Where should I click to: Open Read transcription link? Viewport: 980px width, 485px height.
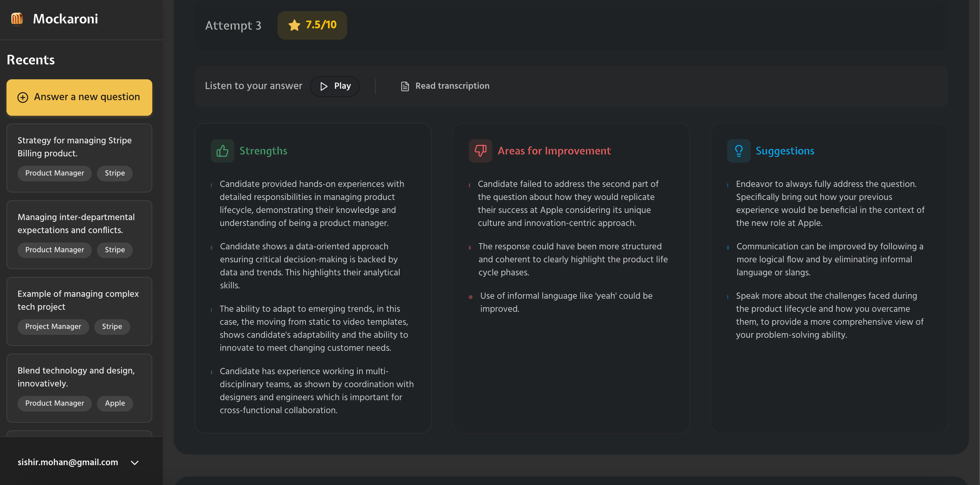click(452, 86)
